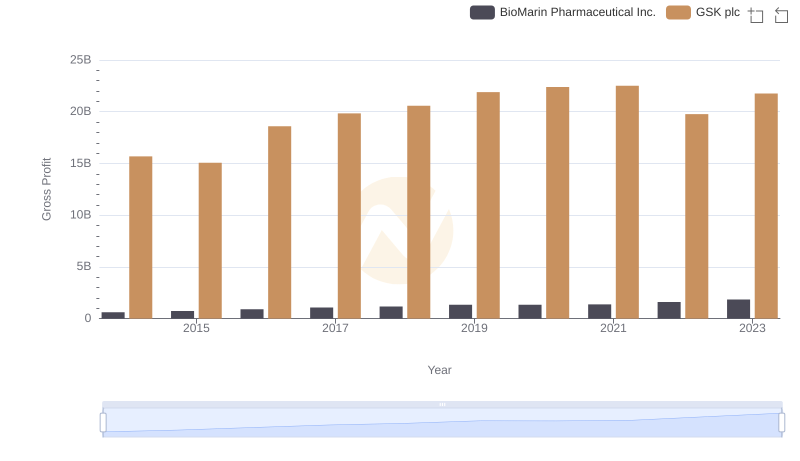
Task: Click the 10B y-axis label
Action: pyautogui.click(x=81, y=215)
